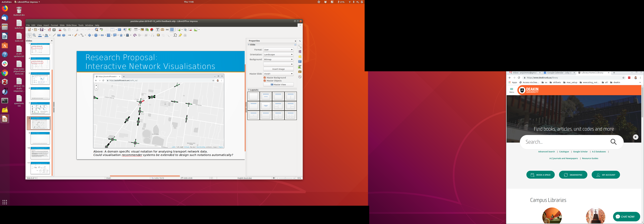644x224 pixels.
Task: Open the Slide Show menu
Action: [71, 25]
